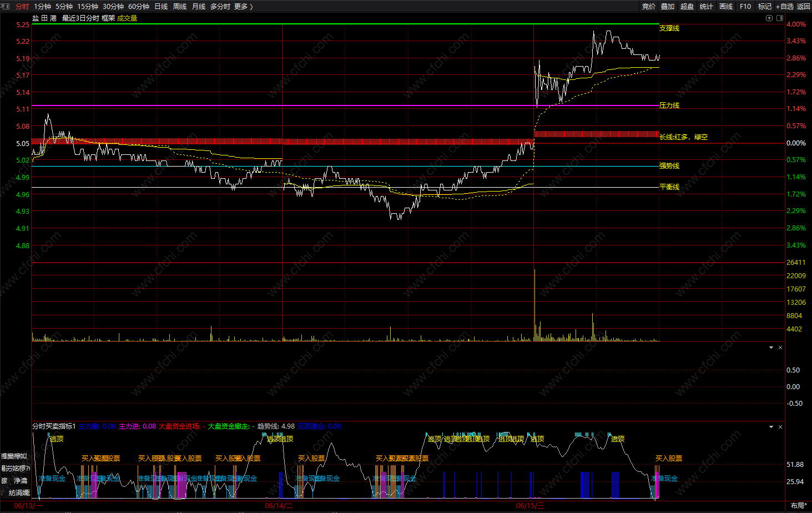Click the 分时买卖指标1 indicator title

[54, 426]
